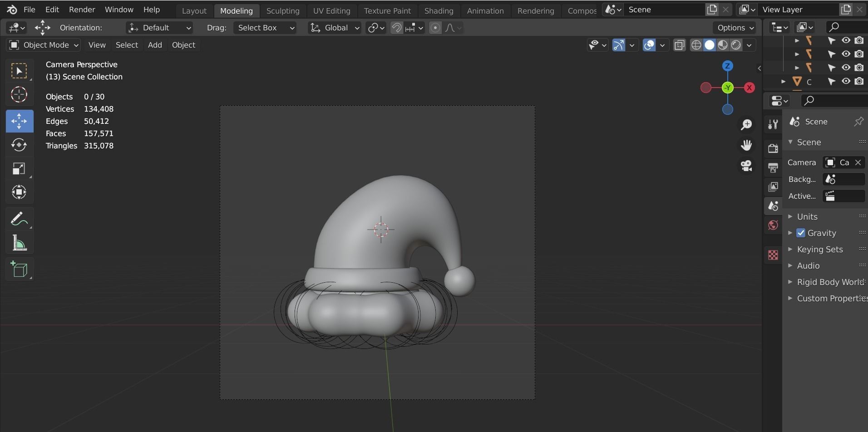Open the Render properties tab
Screen dimensions: 868x432
(x=773, y=148)
